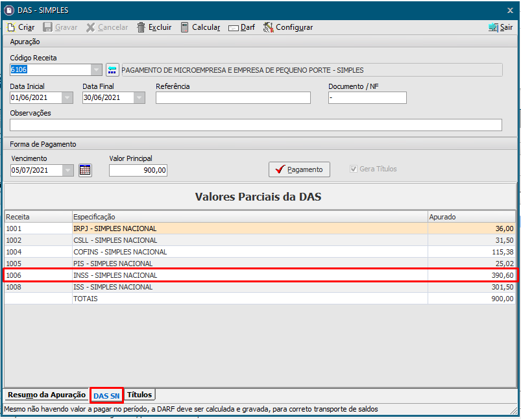Expand the Data Inicial date dropdown

pyautogui.click(x=67, y=98)
